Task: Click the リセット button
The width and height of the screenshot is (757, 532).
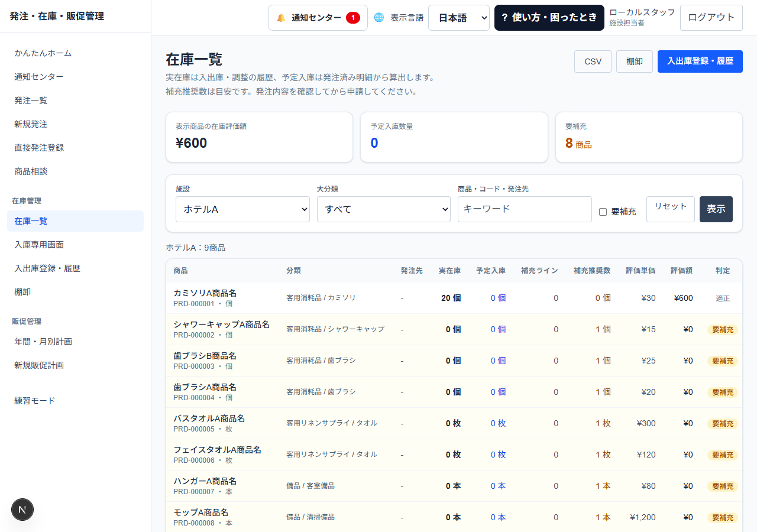Action: tap(671, 209)
